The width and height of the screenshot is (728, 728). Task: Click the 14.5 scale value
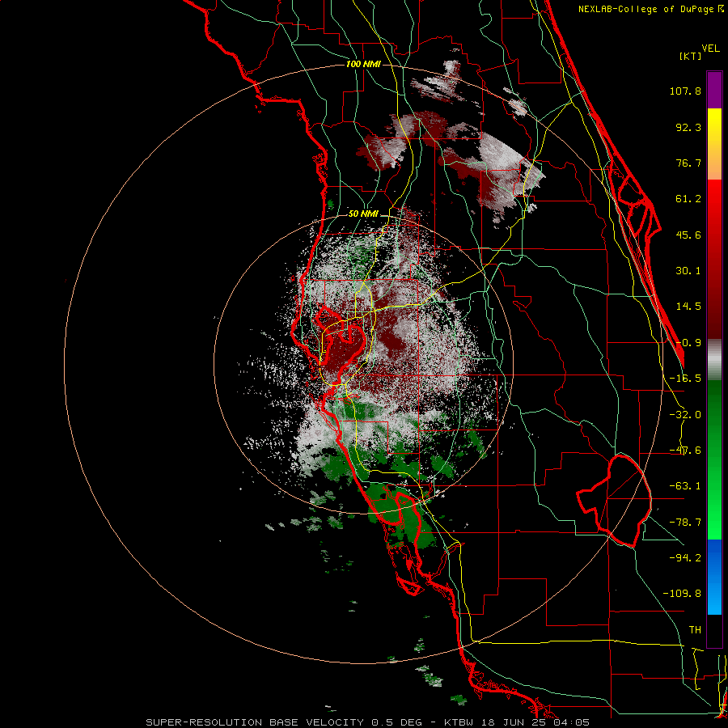[x=688, y=307]
